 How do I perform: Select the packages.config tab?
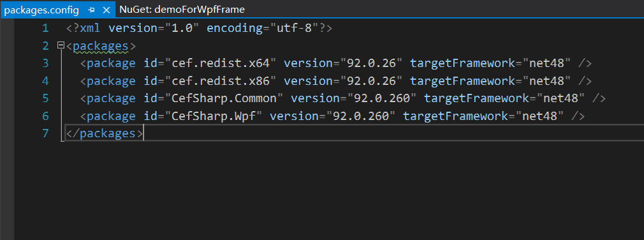41,10
